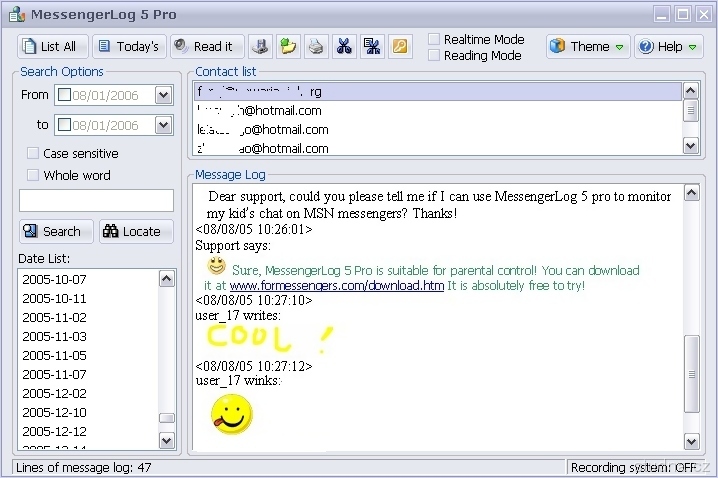Screen dimensions: 718x478
Task: Click the contact list scrollbar thumb
Action: (691, 110)
